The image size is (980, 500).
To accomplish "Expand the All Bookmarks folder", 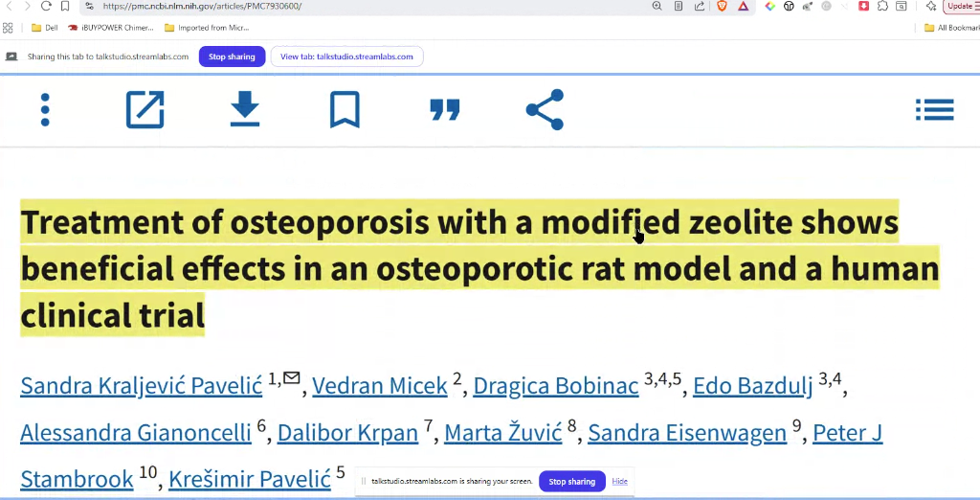I will tap(950, 28).
